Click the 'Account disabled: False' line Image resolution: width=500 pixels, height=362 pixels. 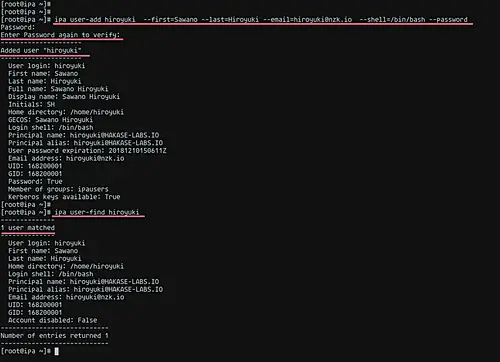(53, 320)
